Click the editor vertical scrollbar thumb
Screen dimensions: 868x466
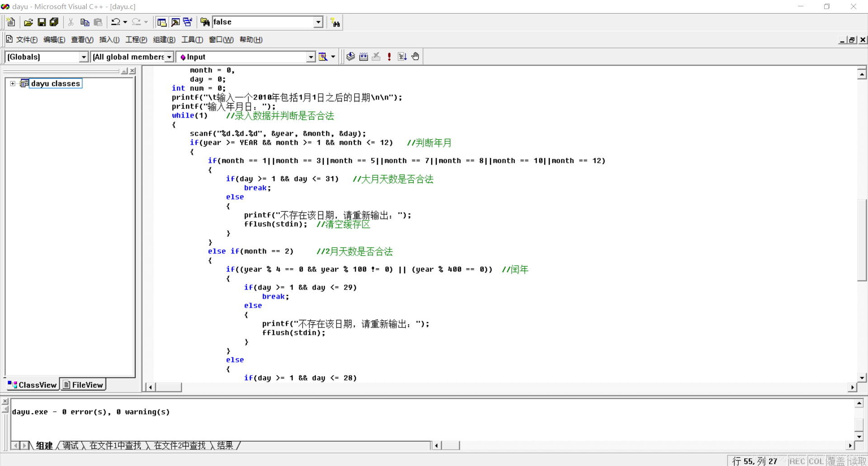[862, 240]
